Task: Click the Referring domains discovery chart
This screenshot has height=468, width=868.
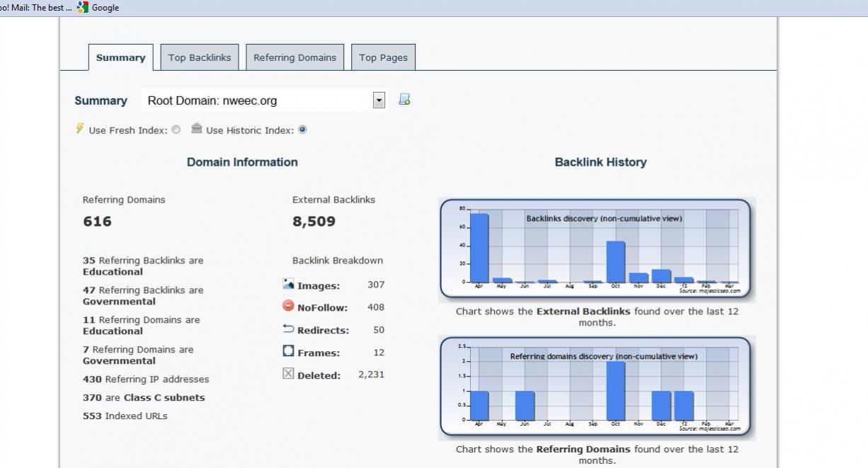Action: 595,387
